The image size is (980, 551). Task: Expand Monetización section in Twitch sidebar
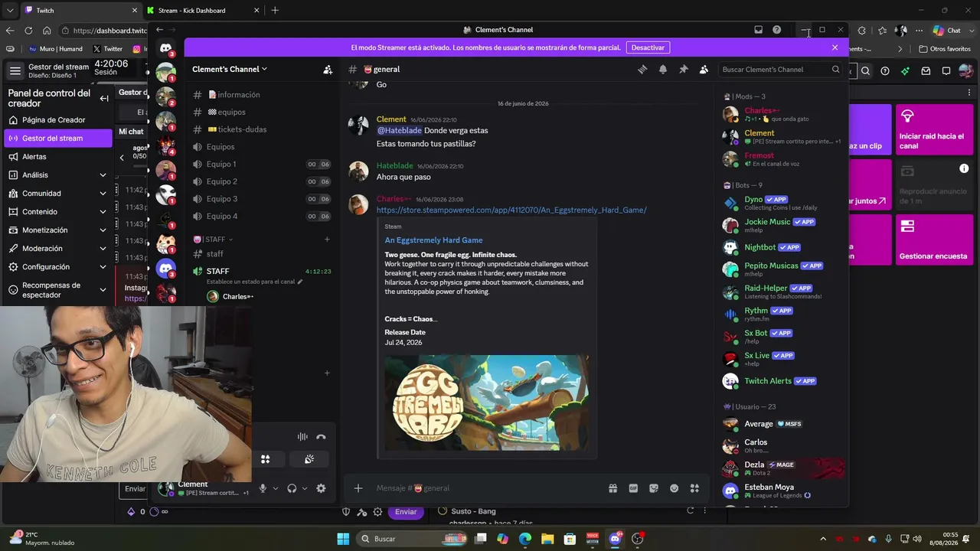click(57, 230)
